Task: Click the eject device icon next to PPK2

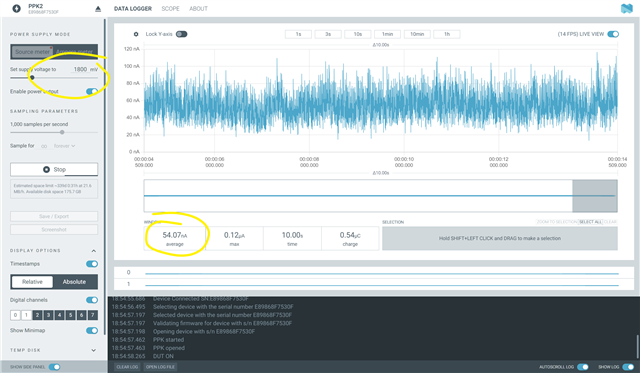Action: point(98,9)
